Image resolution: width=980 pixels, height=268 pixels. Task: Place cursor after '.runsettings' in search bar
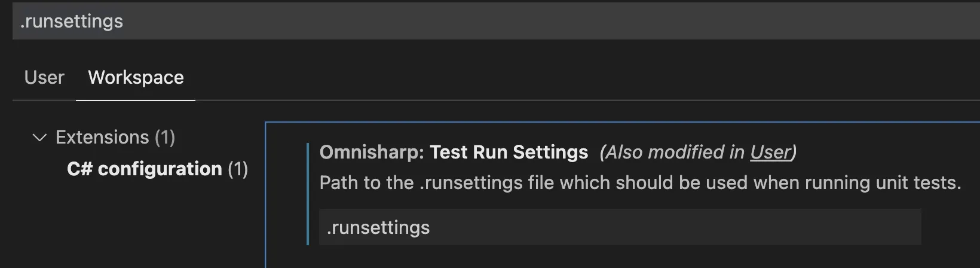coord(124,22)
